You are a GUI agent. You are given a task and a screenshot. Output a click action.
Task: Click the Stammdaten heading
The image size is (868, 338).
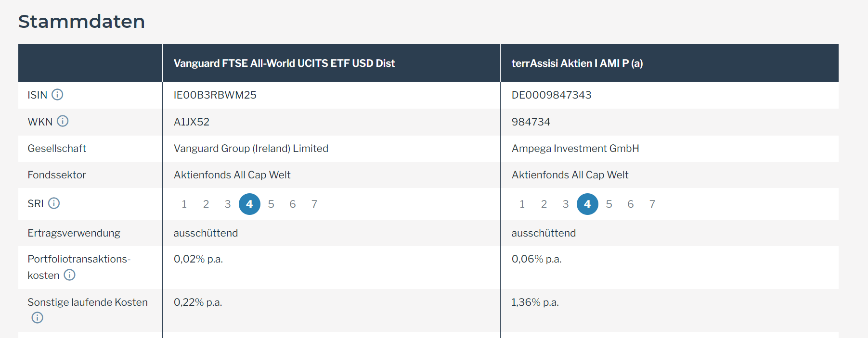click(x=81, y=22)
